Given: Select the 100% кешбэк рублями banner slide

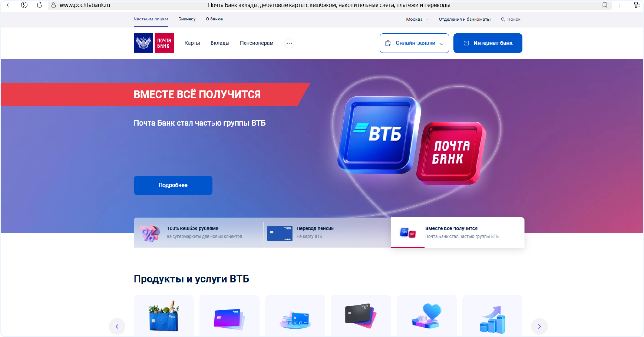Looking at the screenshot, I should pyautogui.click(x=198, y=233).
